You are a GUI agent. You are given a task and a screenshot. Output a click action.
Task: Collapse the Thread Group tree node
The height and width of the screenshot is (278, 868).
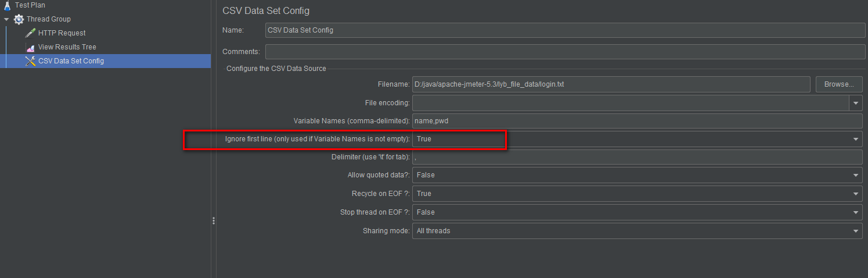tap(6, 19)
